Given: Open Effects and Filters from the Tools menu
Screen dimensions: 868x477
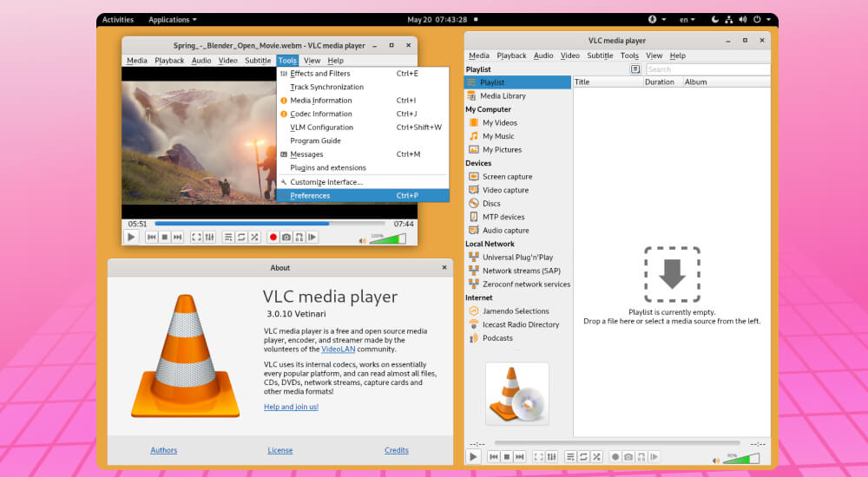Looking at the screenshot, I should click(x=363, y=73).
